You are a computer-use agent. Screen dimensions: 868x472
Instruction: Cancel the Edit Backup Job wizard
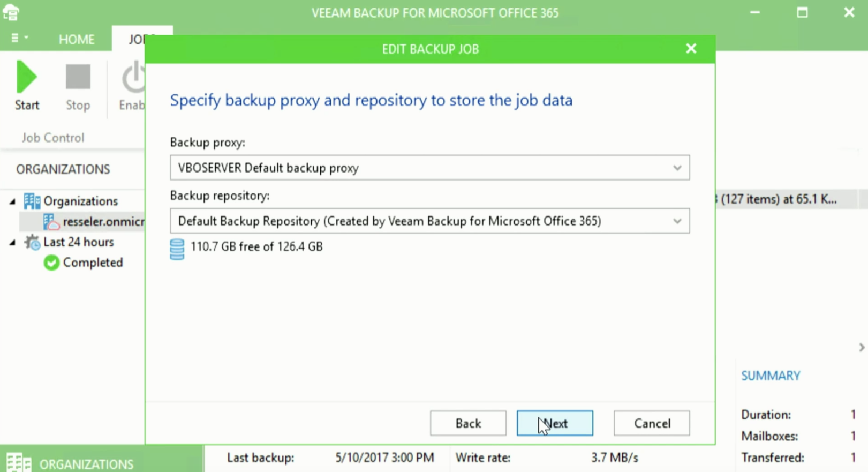[652, 423]
